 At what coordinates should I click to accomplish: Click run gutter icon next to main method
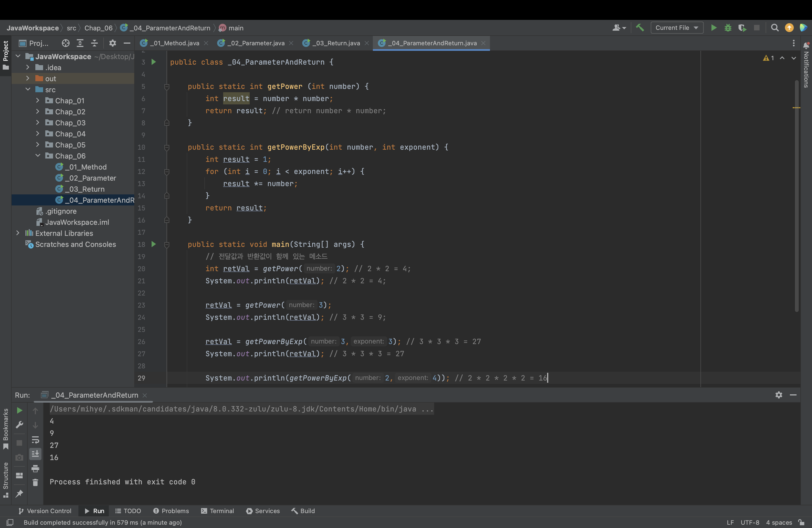pyautogui.click(x=154, y=244)
